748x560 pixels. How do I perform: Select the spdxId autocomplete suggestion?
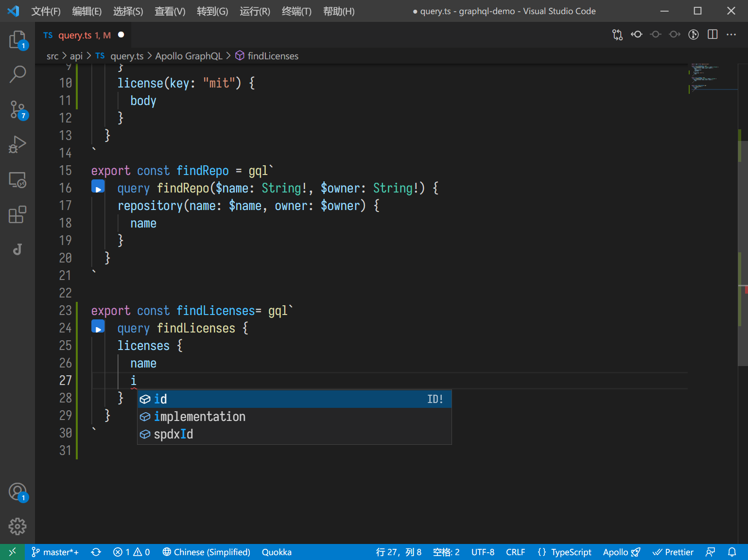point(295,434)
